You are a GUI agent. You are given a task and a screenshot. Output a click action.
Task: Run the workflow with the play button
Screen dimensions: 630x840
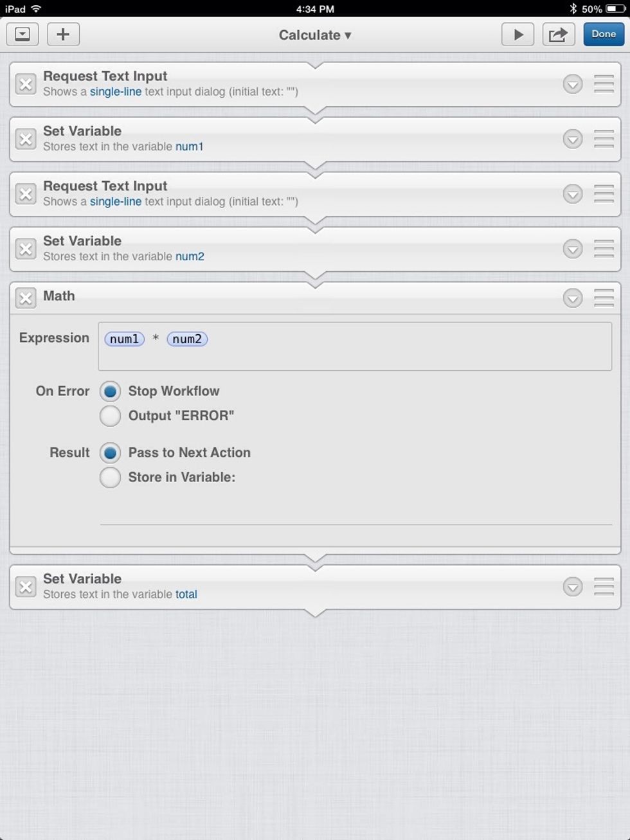point(517,35)
